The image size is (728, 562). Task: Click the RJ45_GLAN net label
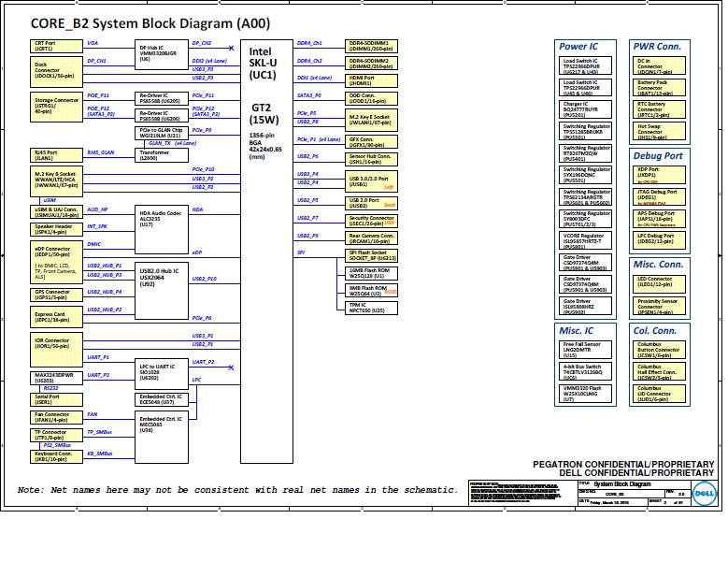point(101,151)
